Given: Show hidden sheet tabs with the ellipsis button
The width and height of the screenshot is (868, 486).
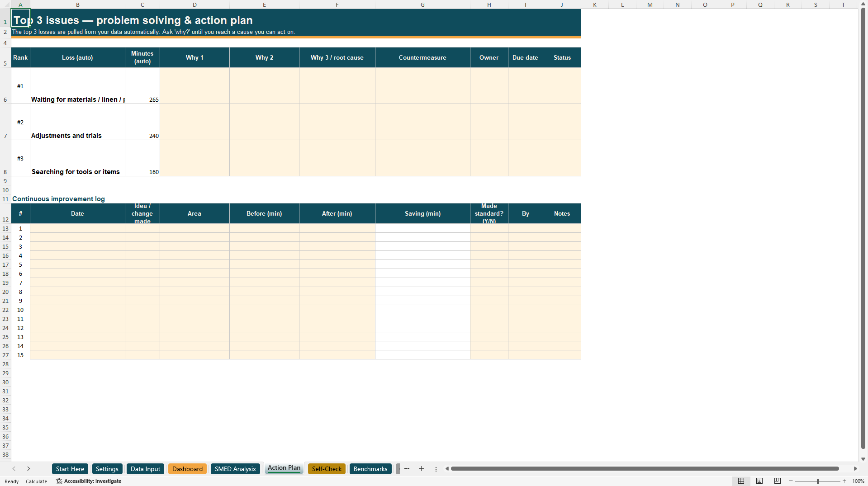Looking at the screenshot, I should (x=407, y=469).
